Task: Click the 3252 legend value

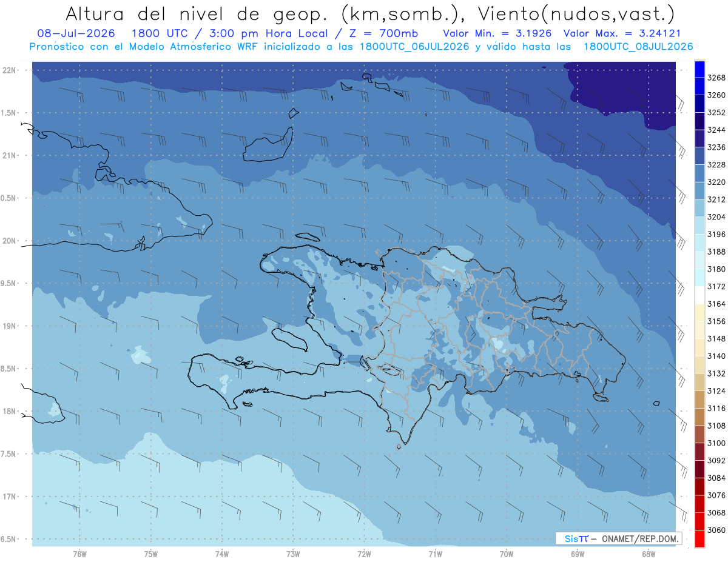Action: pyautogui.click(x=716, y=113)
